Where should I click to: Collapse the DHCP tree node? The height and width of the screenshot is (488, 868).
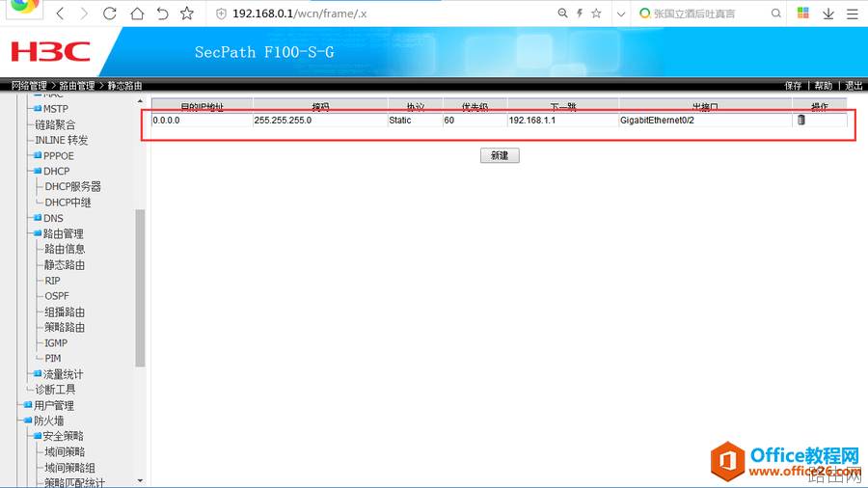pos(38,171)
